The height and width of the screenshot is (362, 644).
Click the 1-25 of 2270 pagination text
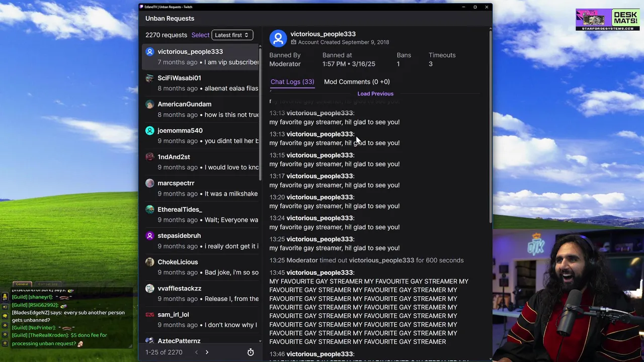(x=164, y=352)
